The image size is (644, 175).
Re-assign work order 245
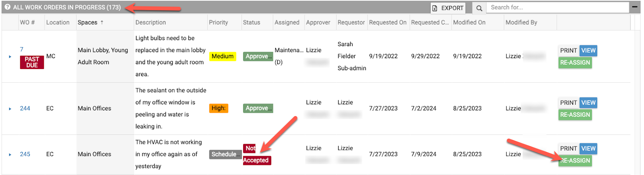(x=575, y=161)
